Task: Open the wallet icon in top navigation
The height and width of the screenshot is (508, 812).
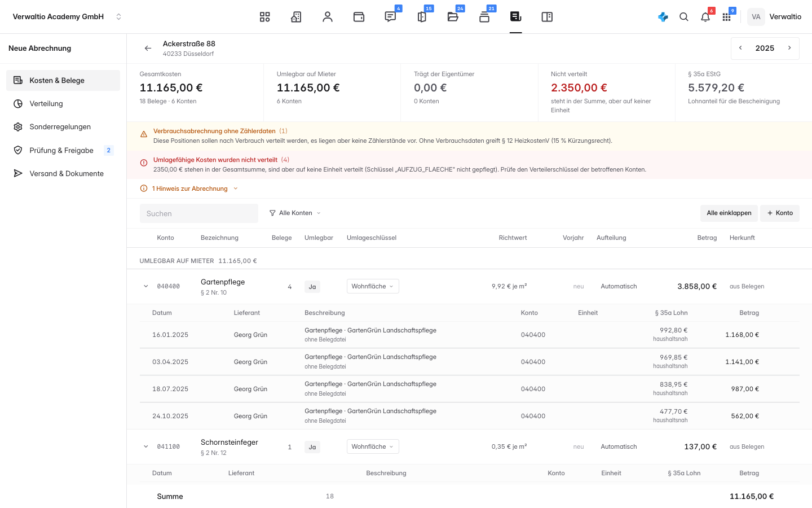Action: point(359,17)
